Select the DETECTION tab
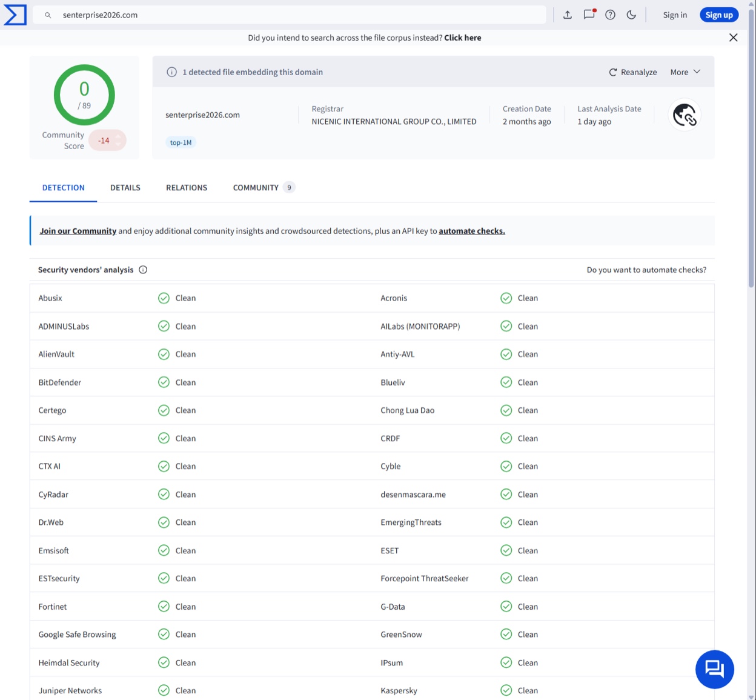 coord(63,188)
